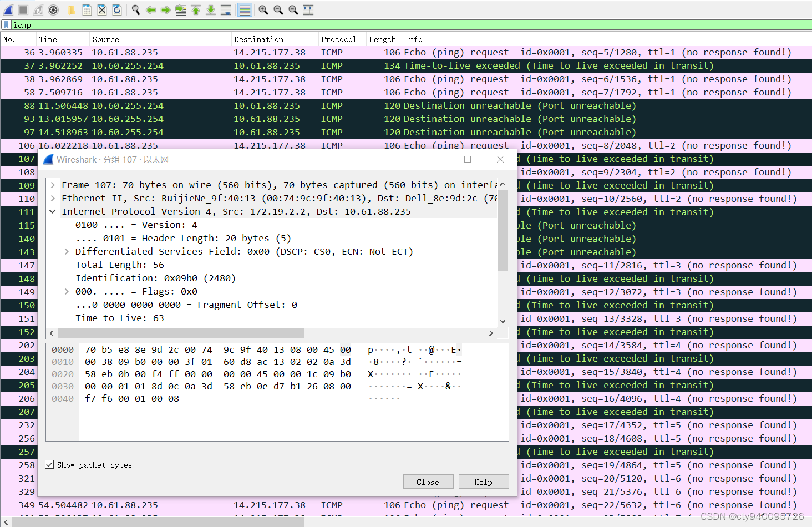Select packet 37 Time-to-live exceeded row

coord(406,65)
